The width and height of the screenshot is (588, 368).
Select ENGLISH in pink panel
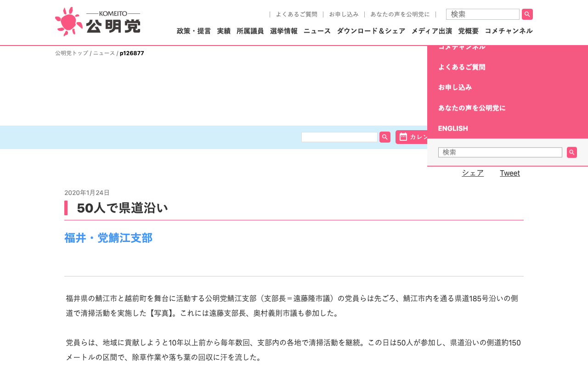tap(453, 128)
